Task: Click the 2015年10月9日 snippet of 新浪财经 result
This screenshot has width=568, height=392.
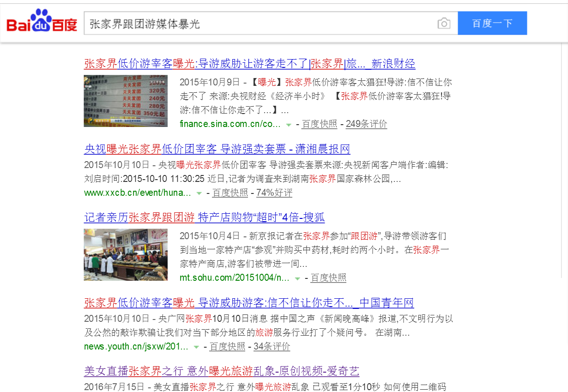Action: [x=316, y=96]
